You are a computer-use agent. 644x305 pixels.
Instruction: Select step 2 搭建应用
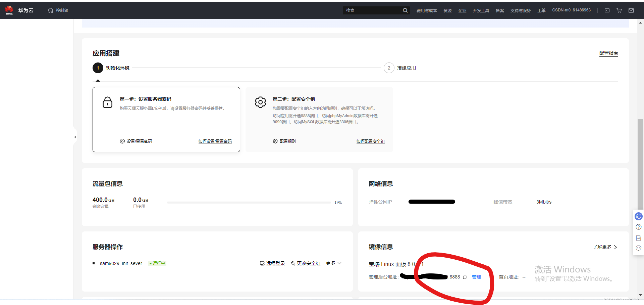[x=400, y=68]
